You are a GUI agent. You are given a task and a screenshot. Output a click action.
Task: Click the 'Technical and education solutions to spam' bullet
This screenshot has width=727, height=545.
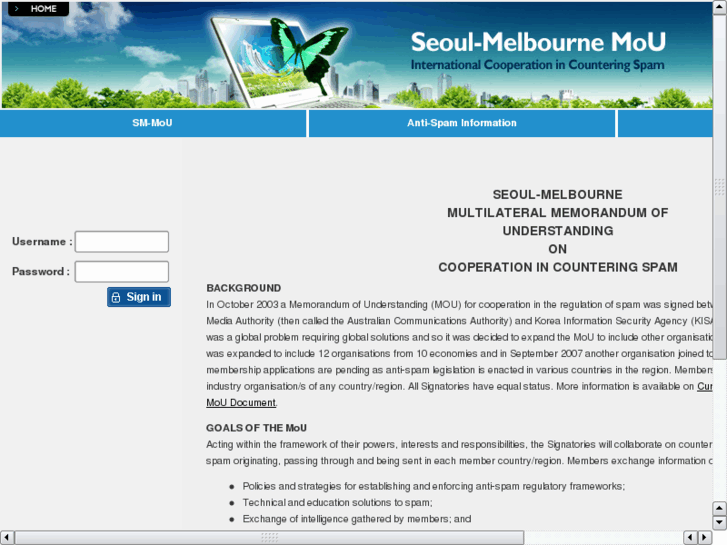point(338,502)
